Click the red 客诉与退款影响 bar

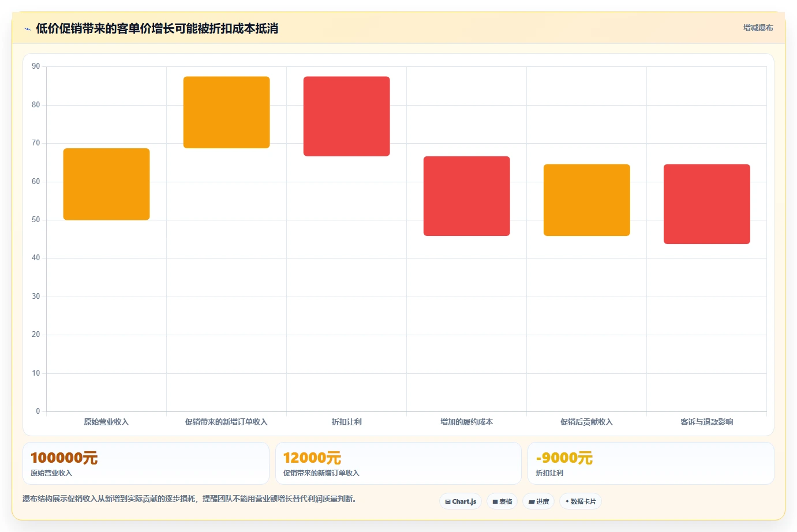[x=706, y=204]
